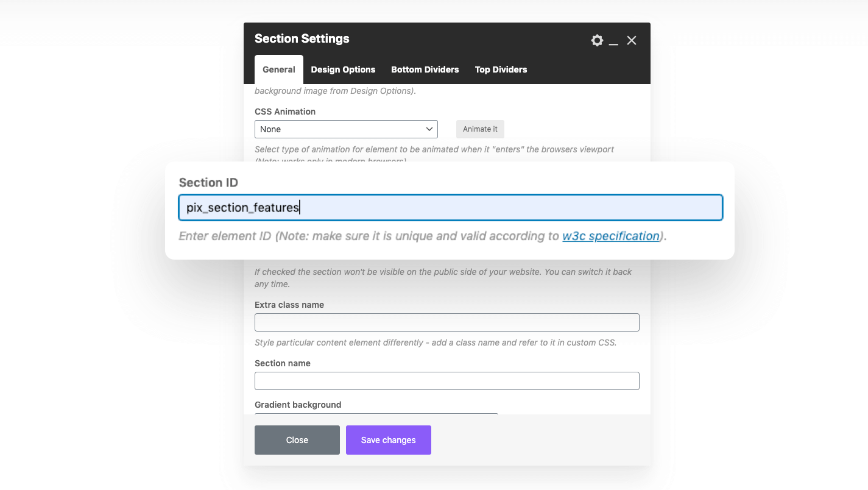Open the Design Options tab
This screenshot has height=490, width=868.
tap(343, 69)
